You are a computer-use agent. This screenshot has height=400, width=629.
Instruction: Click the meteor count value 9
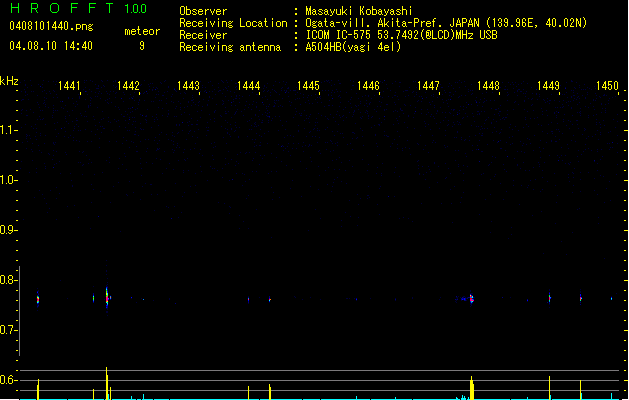(x=142, y=46)
